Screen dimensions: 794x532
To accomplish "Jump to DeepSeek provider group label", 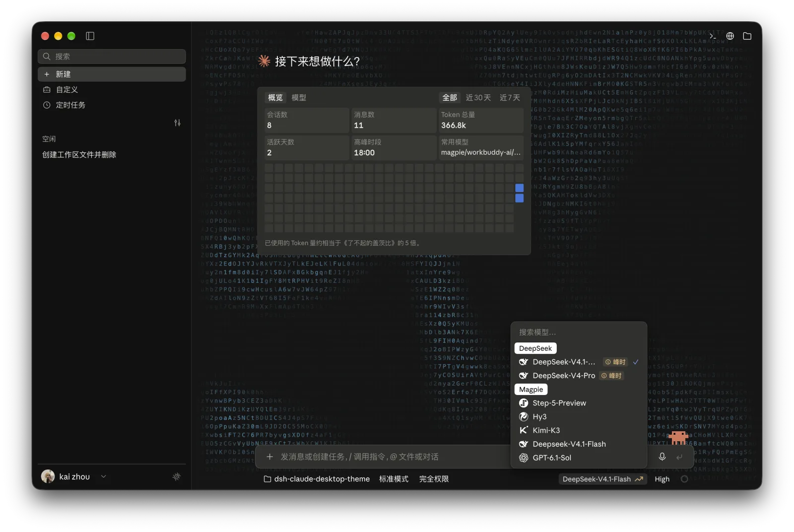I will tap(535, 348).
